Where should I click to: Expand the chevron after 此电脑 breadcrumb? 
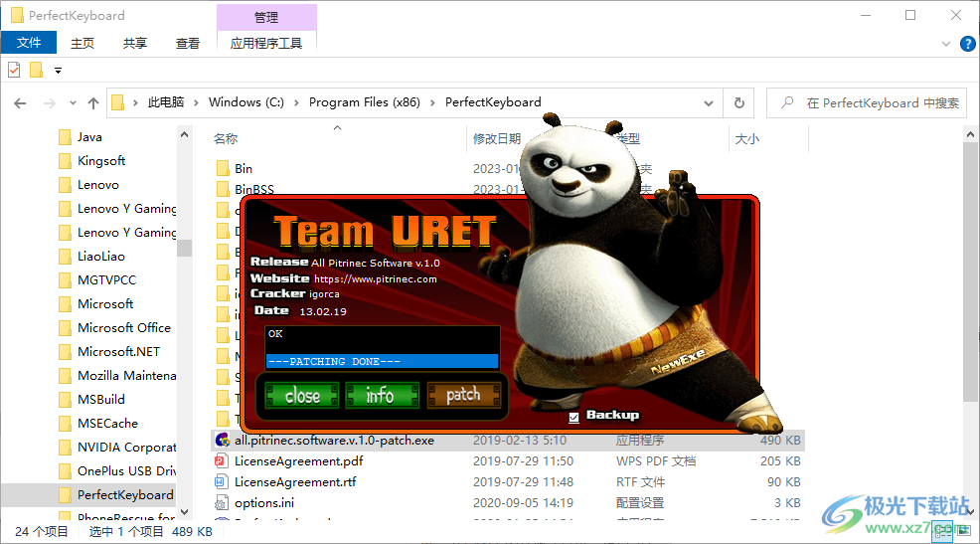(196, 102)
